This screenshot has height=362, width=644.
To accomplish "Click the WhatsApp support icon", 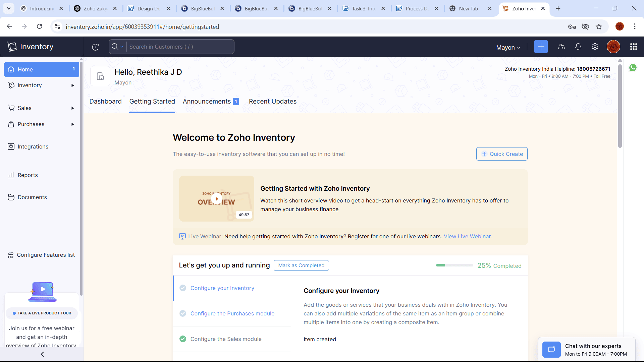I will pos(633,68).
